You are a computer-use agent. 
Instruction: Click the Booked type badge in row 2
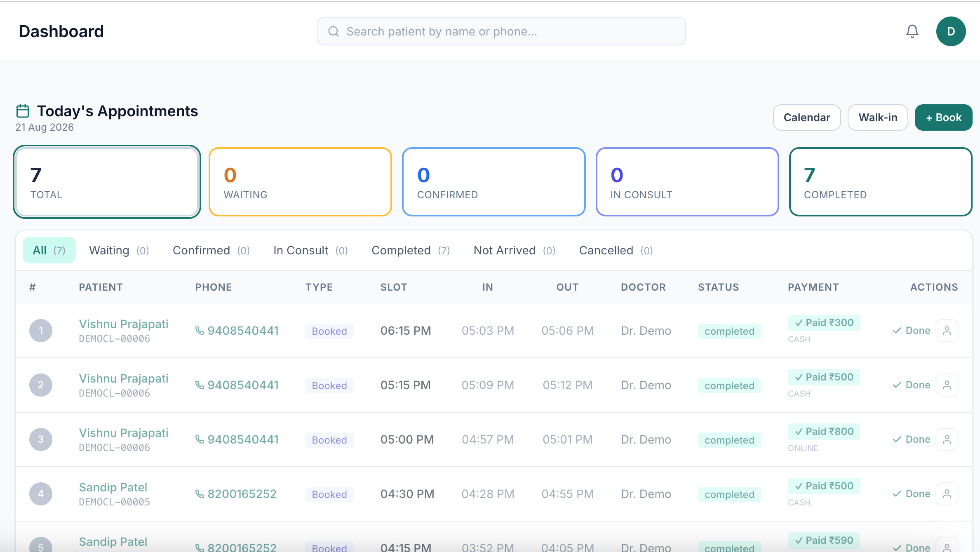pos(329,386)
